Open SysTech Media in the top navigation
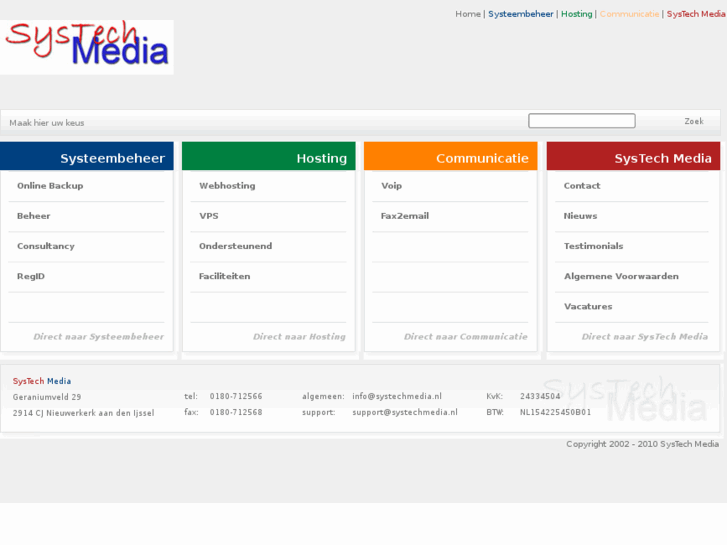The width and height of the screenshot is (727, 545). click(696, 14)
